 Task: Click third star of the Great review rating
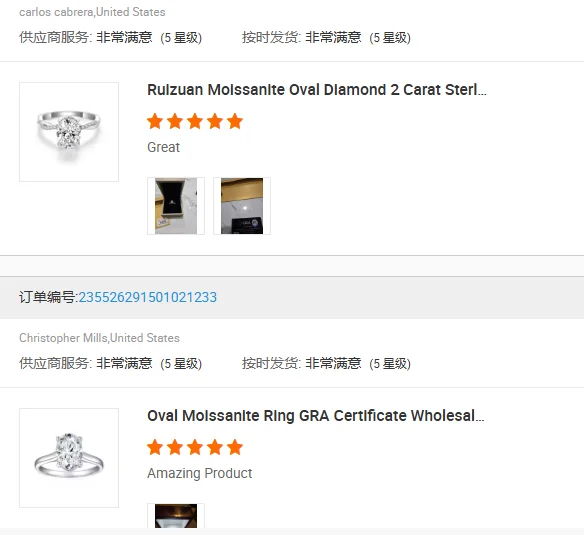(x=195, y=121)
